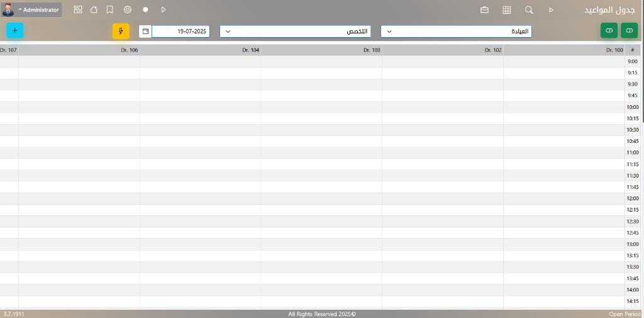Open the calendar date picker icon
644x318 pixels.
point(145,31)
